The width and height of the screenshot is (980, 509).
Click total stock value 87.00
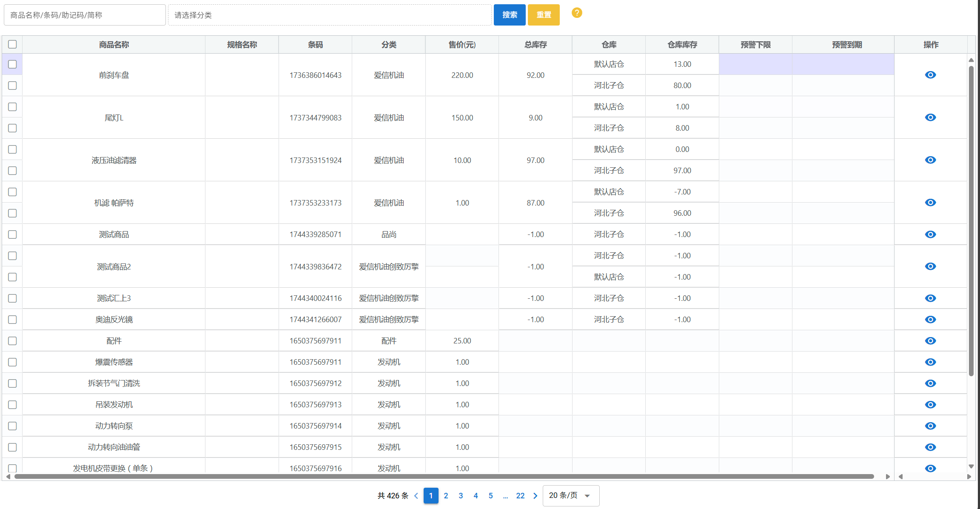pos(536,203)
